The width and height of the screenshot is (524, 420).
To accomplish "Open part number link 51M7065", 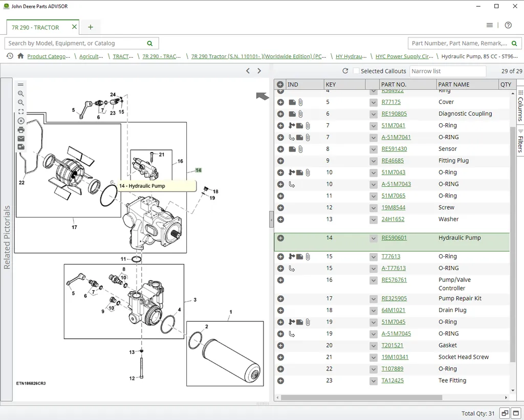I will [x=394, y=196].
